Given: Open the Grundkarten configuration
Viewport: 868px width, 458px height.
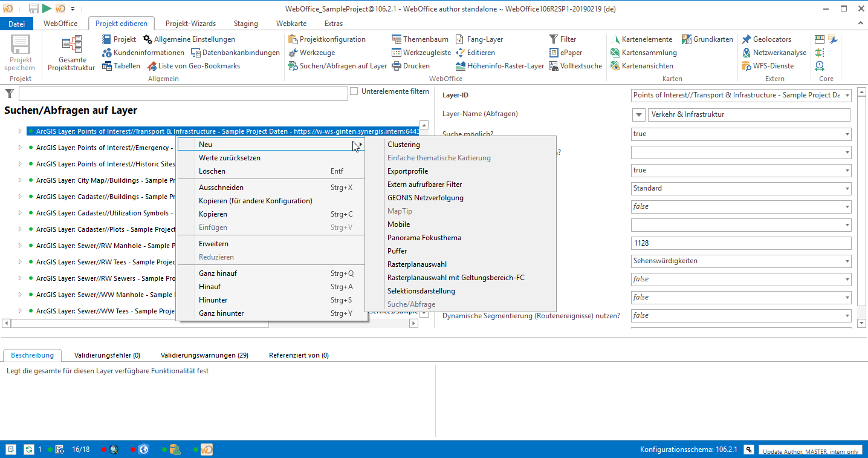Looking at the screenshot, I should [x=708, y=39].
